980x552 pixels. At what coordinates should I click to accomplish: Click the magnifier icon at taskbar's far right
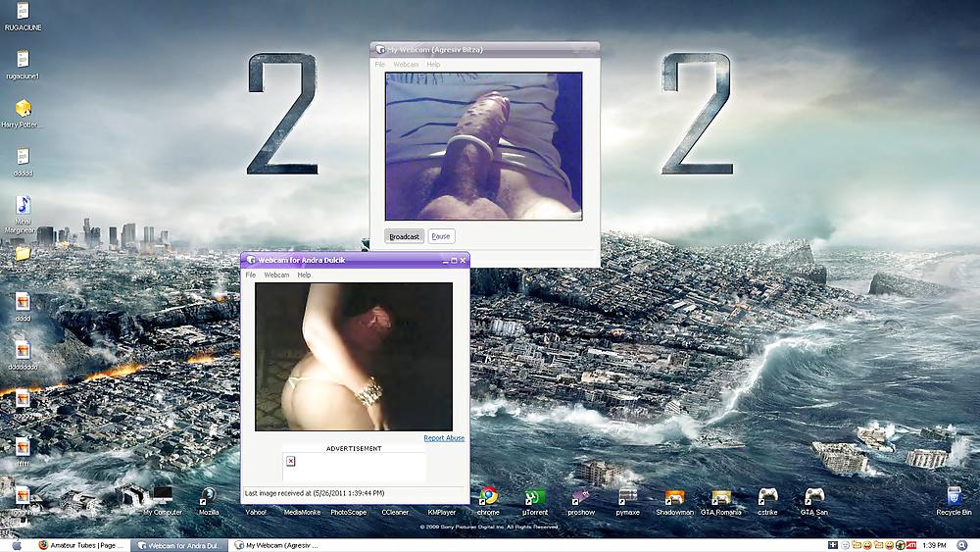962,545
